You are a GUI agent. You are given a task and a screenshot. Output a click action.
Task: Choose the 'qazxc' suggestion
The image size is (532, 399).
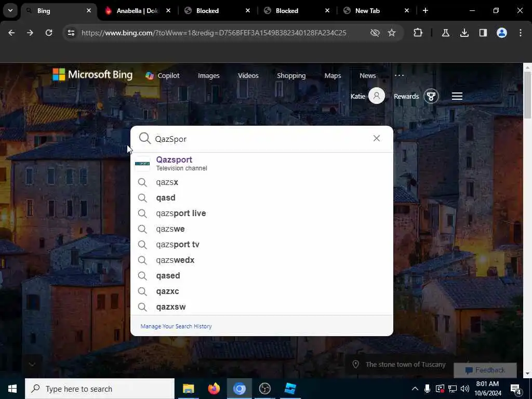[x=262, y=291]
